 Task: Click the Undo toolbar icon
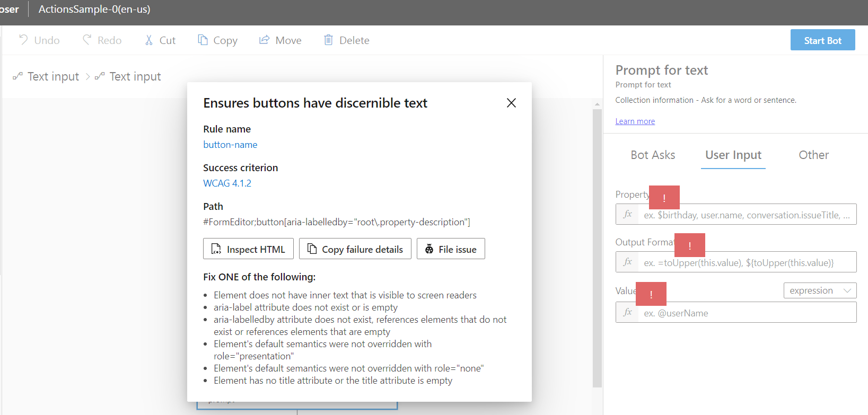click(x=23, y=40)
